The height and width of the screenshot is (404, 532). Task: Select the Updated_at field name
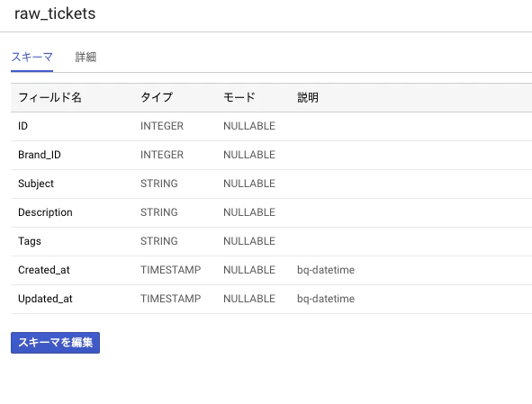click(x=45, y=300)
